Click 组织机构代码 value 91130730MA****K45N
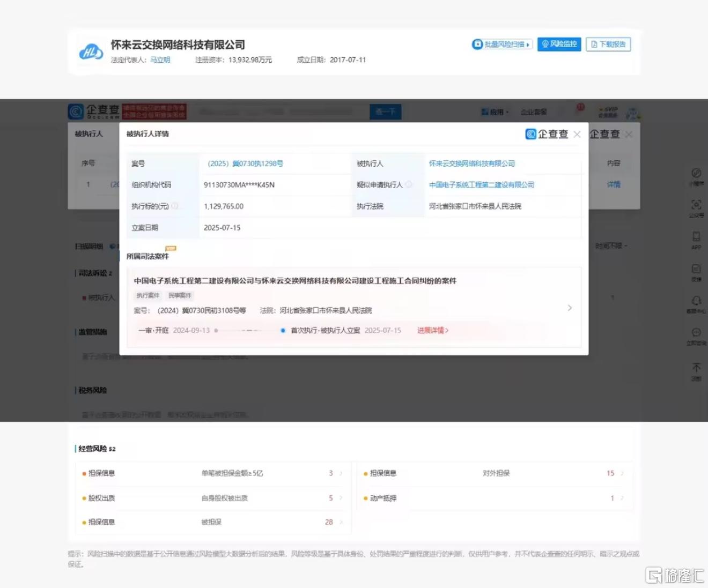The width and height of the screenshot is (708, 588). 239,185
